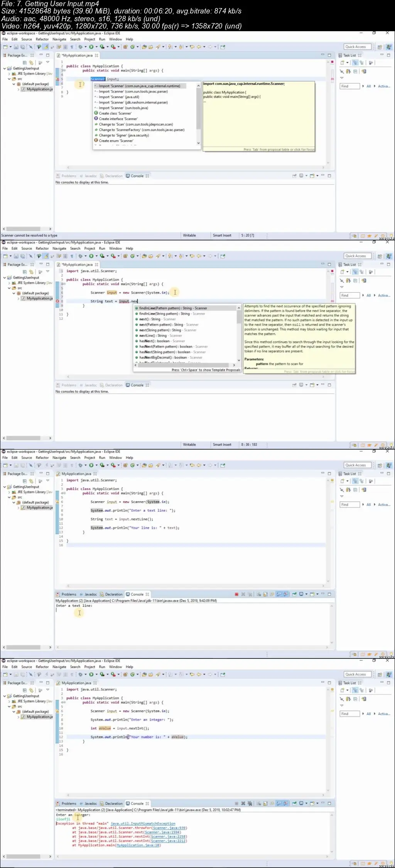The height and width of the screenshot is (868, 395).
Task: Click Back navigation arrow in findInLine proposals frame
Action: click(199, 256)
